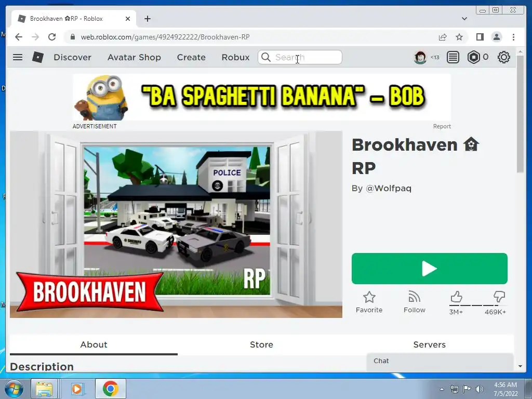Favorite the game with the star

click(369, 297)
